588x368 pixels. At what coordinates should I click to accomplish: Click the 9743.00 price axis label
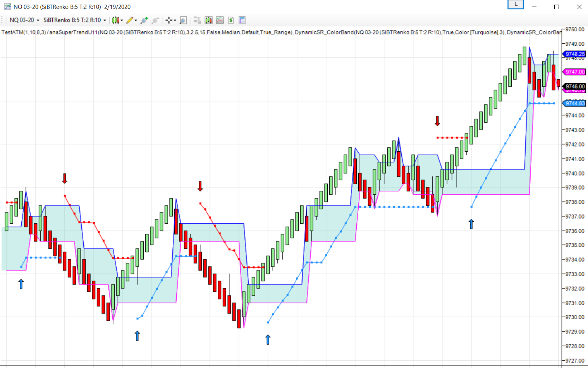575,130
